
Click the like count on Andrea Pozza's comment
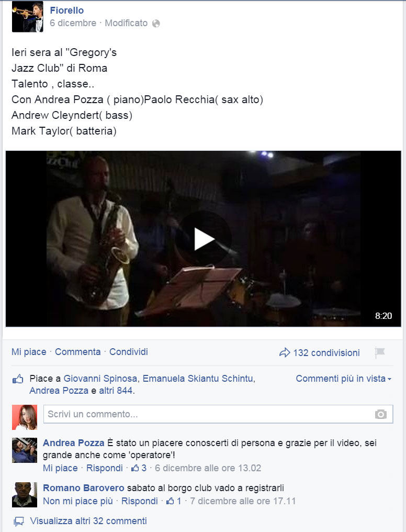click(139, 468)
